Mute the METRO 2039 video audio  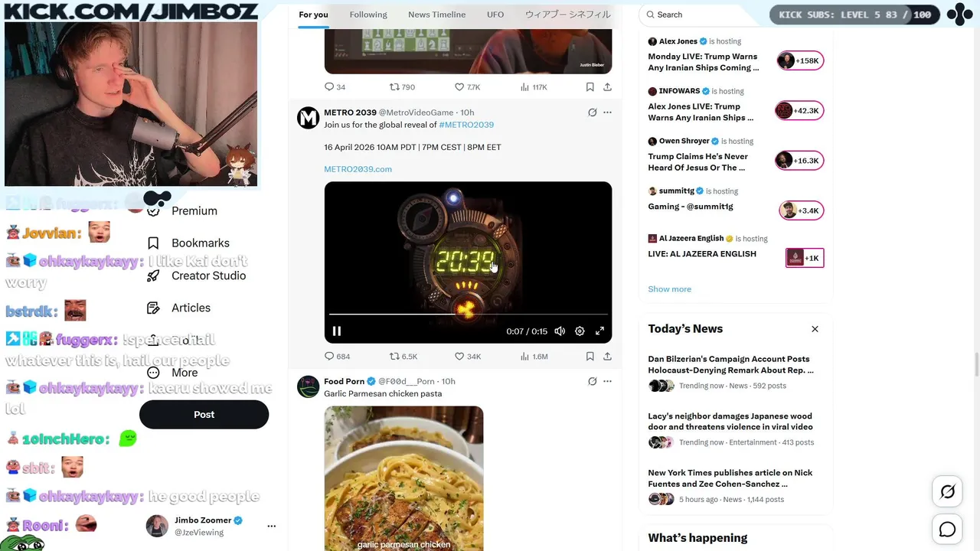(560, 331)
